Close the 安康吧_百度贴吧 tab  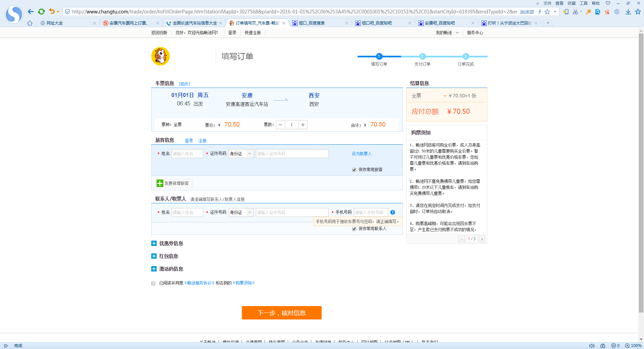pyautogui.click(x=473, y=23)
